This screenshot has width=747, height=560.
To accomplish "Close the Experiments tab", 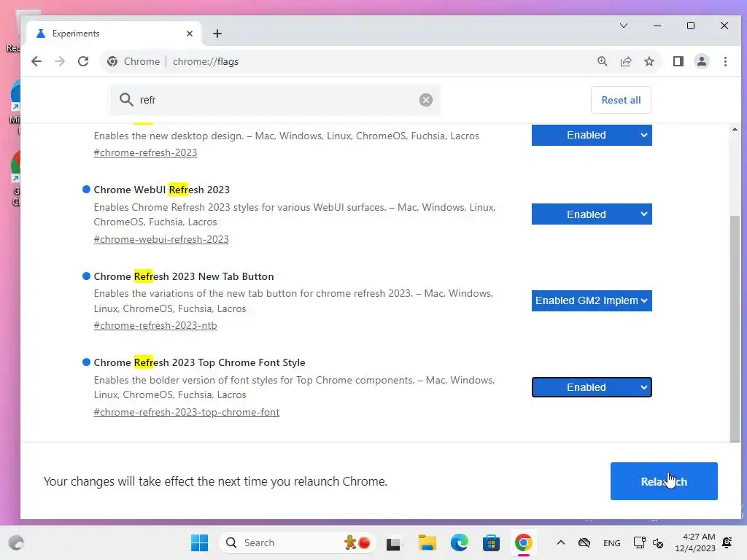I will coord(190,34).
